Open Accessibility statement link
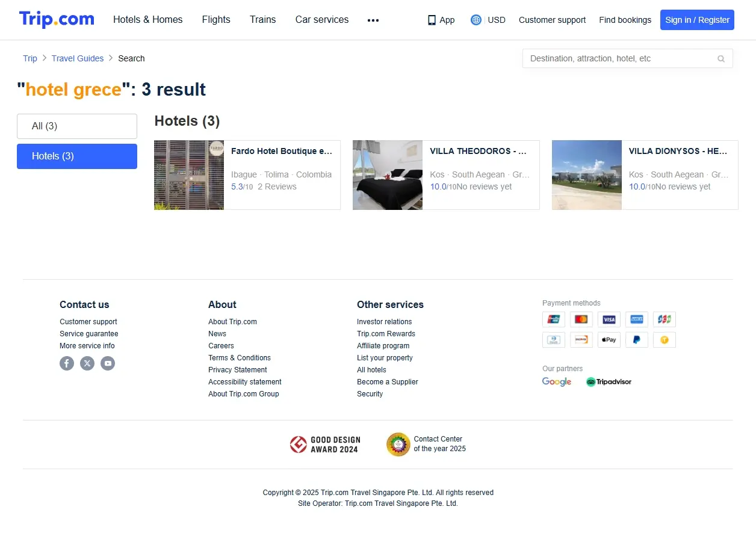Screen dimensions: 756x554 pos(245,382)
